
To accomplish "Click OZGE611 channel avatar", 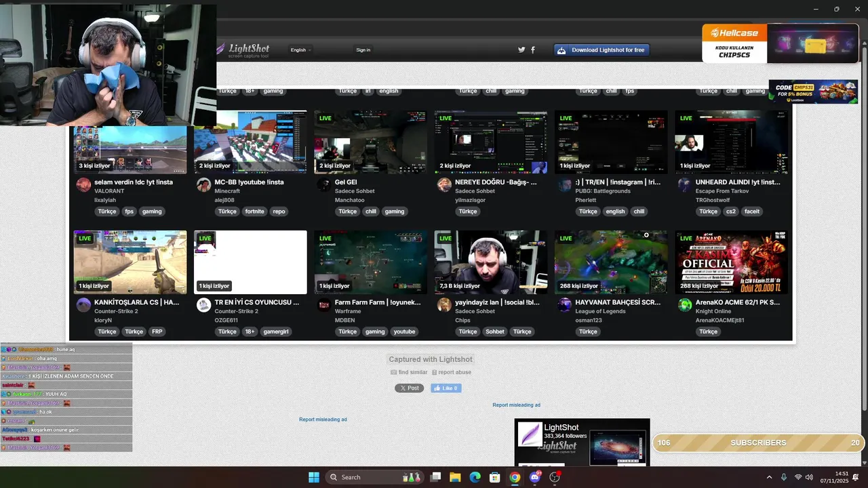I will tap(203, 305).
